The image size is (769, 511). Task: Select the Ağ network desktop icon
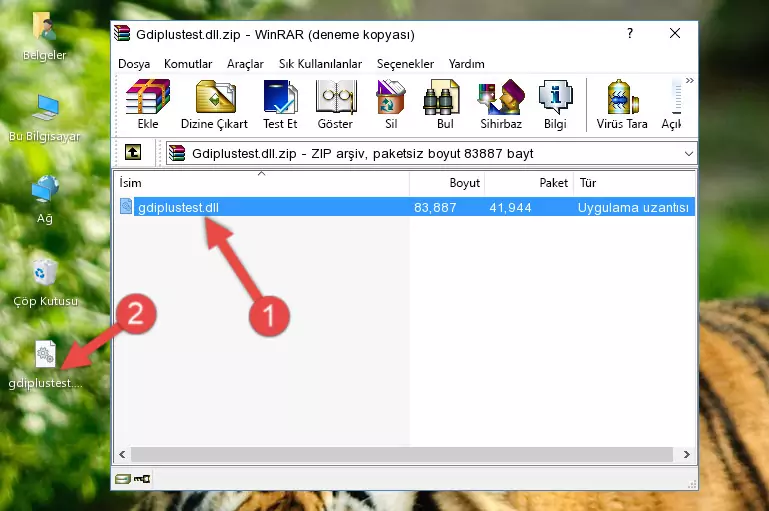[x=45, y=200]
